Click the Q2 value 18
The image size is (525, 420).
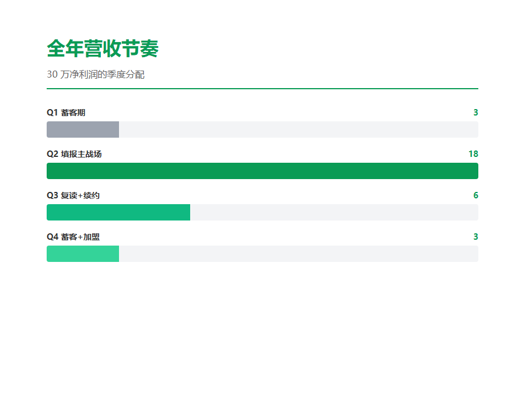coord(473,154)
